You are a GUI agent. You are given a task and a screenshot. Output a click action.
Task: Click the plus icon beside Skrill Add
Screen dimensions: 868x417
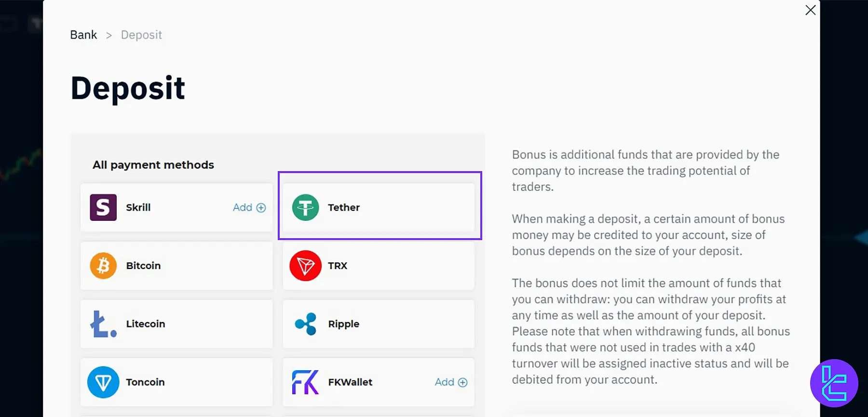[x=261, y=208]
